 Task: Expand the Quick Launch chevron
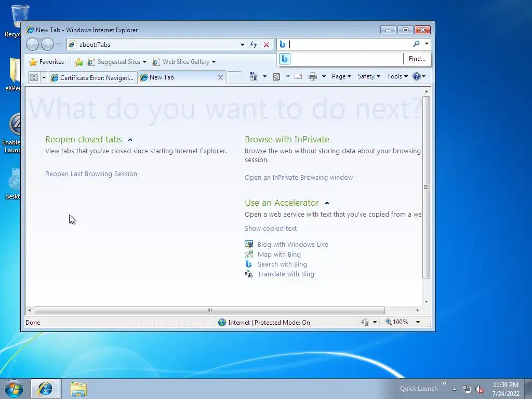pyautogui.click(x=444, y=383)
